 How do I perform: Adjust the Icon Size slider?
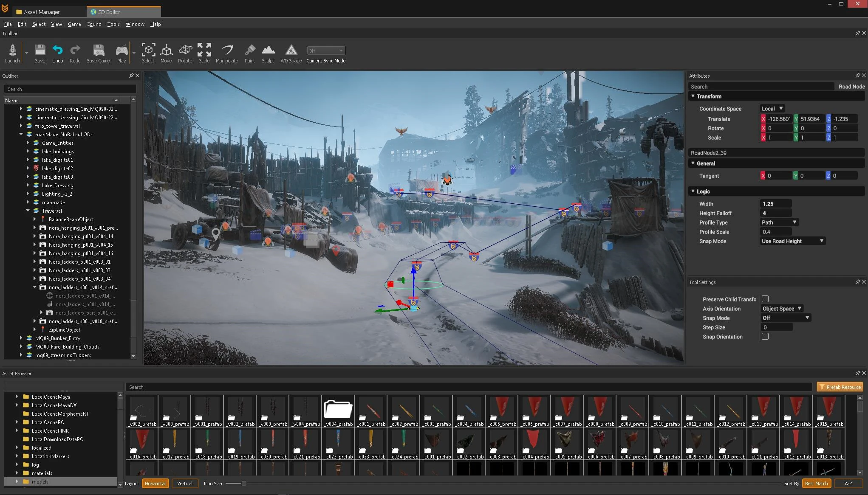(244, 484)
